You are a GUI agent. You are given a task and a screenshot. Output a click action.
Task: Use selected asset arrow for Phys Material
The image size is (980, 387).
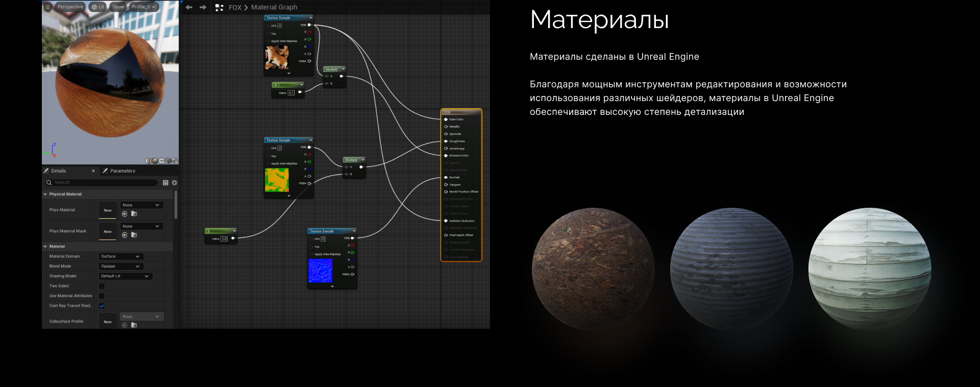point(125,214)
